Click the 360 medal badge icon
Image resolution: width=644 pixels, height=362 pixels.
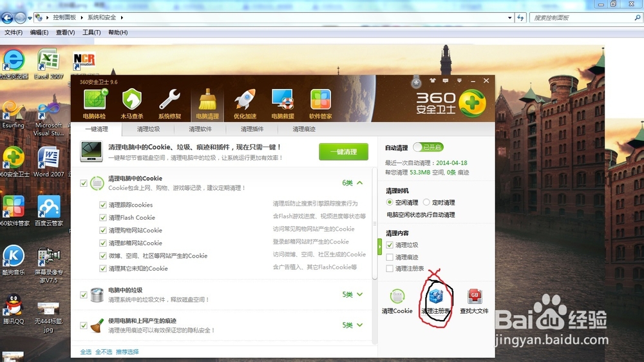(416, 82)
